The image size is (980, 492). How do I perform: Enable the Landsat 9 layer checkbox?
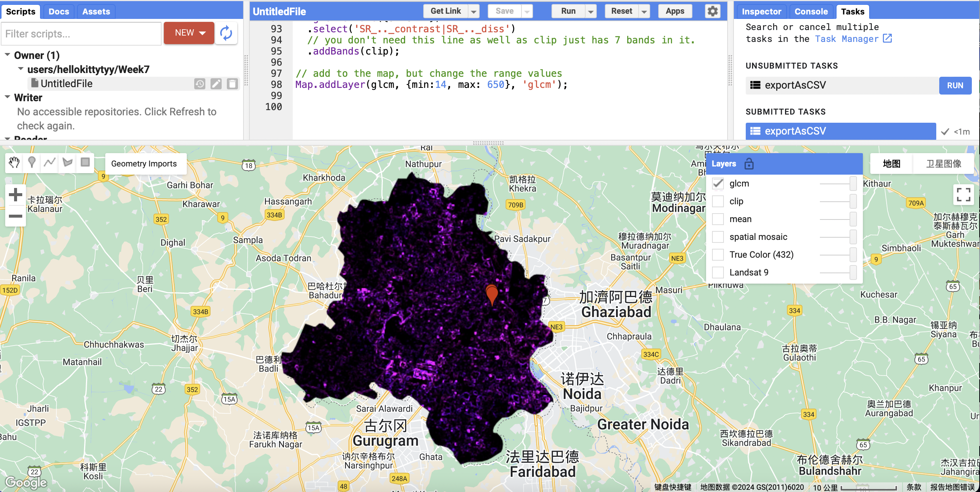point(718,273)
